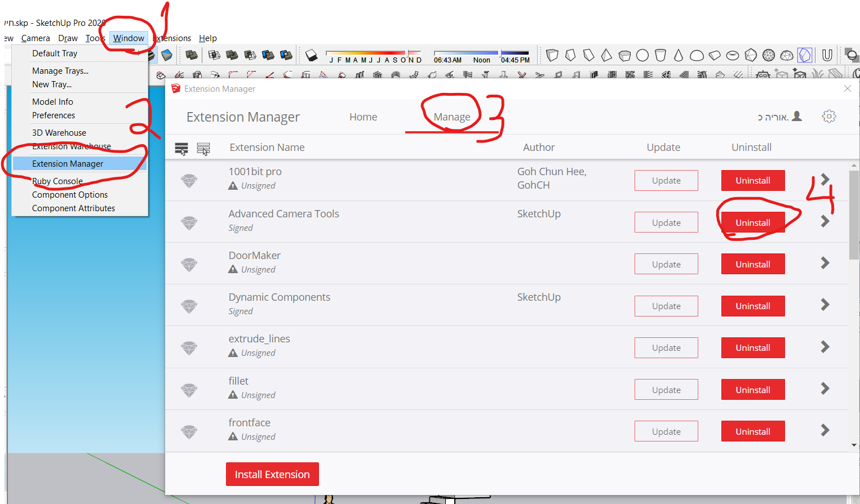Click the highlighted polyhedron shape tool
This screenshot has height=504, width=860.
pos(805,55)
